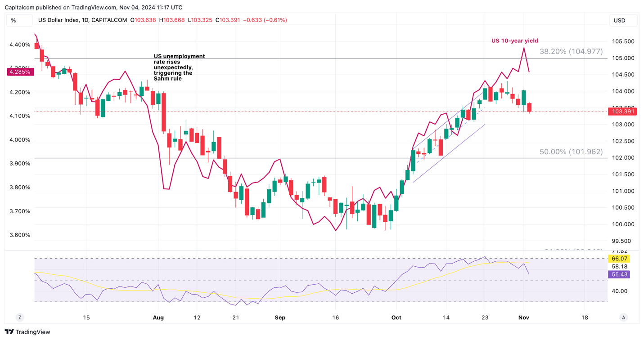Viewport: 644px width, 340px height.
Task: Select the US Dollar Index symbol title
Action: (59, 20)
